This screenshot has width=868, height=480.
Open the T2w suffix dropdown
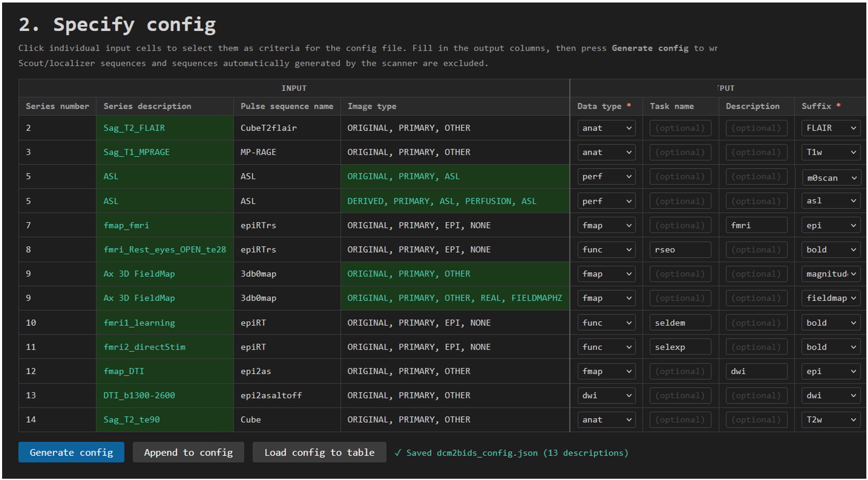click(x=830, y=420)
